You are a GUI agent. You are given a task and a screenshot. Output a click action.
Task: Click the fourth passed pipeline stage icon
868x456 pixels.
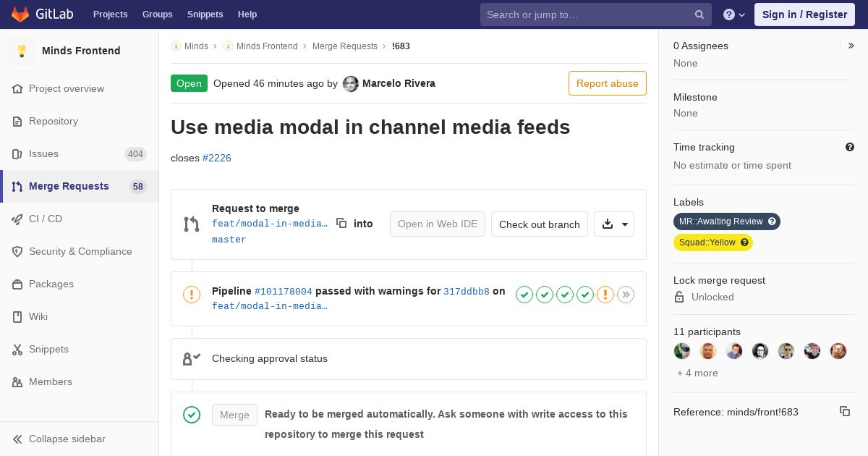click(585, 295)
